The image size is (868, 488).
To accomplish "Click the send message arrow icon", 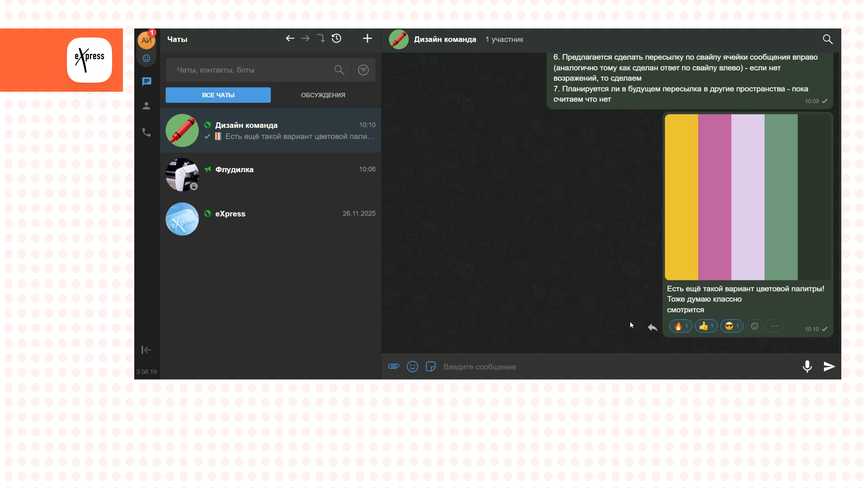I will [829, 366].
